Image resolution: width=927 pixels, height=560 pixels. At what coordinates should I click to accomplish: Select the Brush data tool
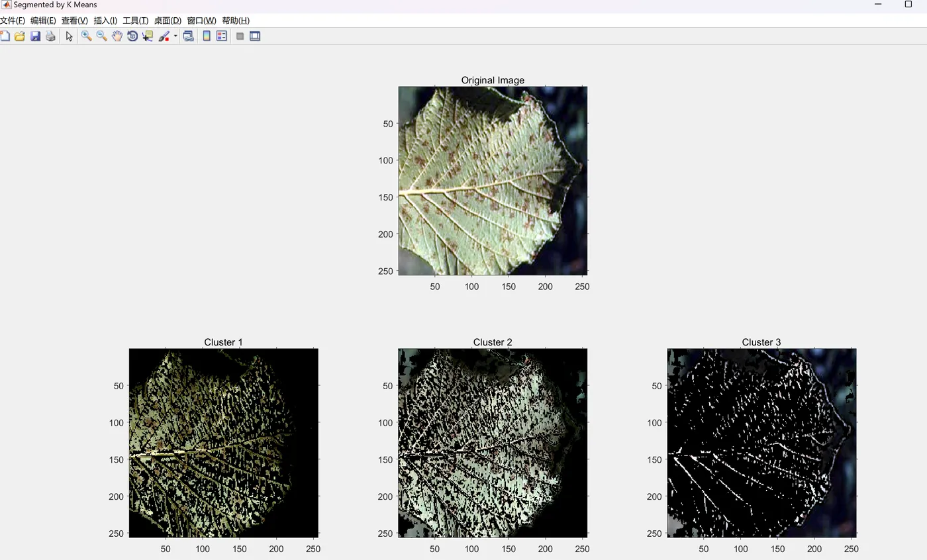pos(164,36)
